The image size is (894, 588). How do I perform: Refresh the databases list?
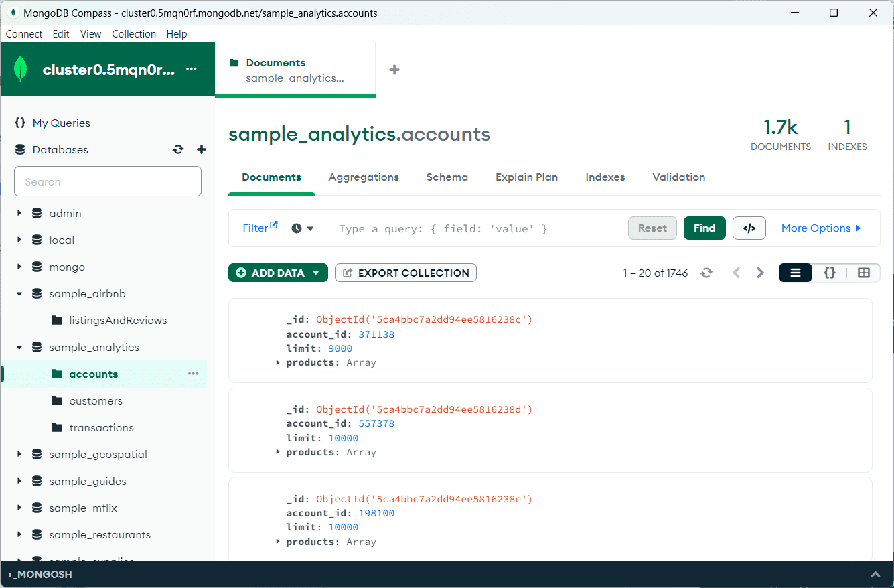coord(178,149)
